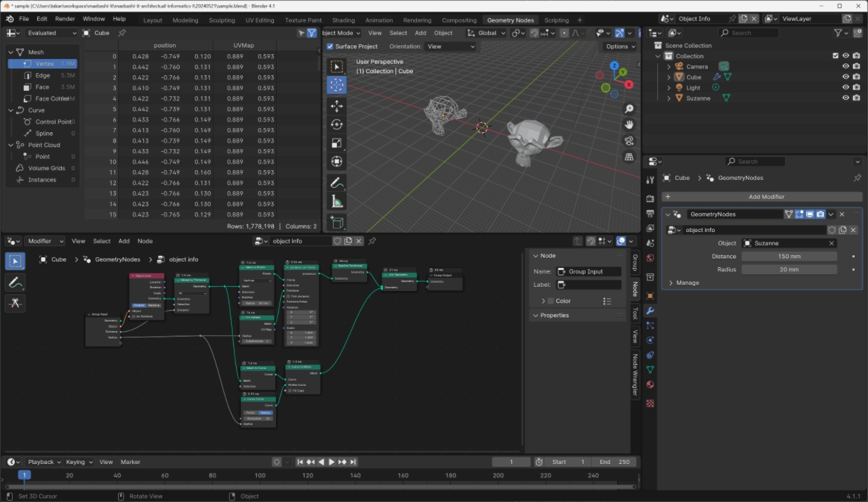Toggle camera view with camera icon
This screenshot has height=502, width=868.
[x=629, y=141]
